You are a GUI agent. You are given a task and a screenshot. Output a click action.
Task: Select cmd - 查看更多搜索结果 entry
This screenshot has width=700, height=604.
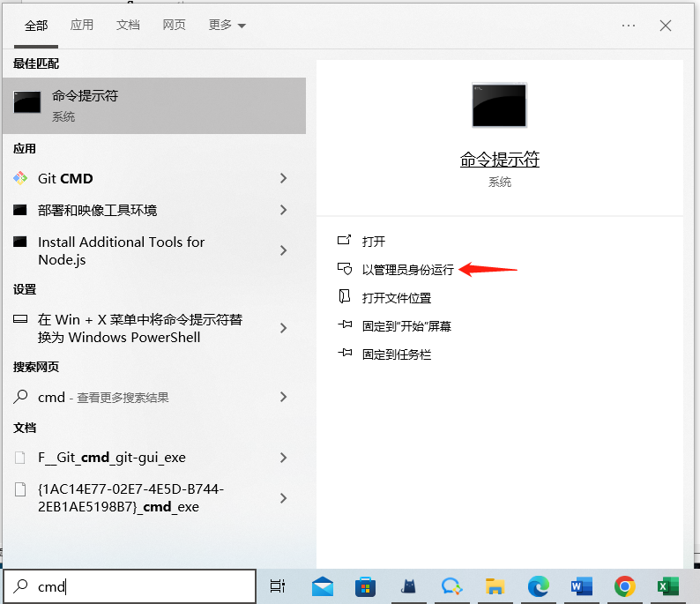(103, 398)
